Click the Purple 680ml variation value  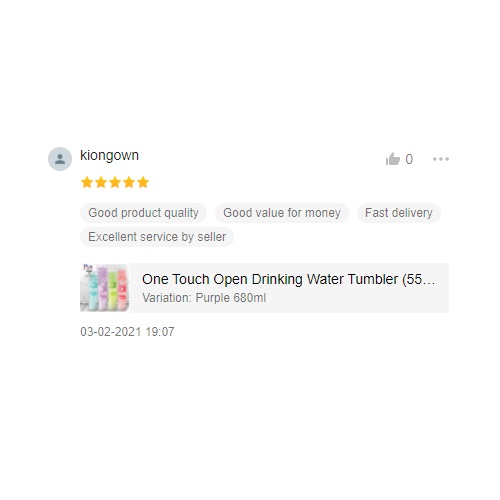[x=231, y=298]
